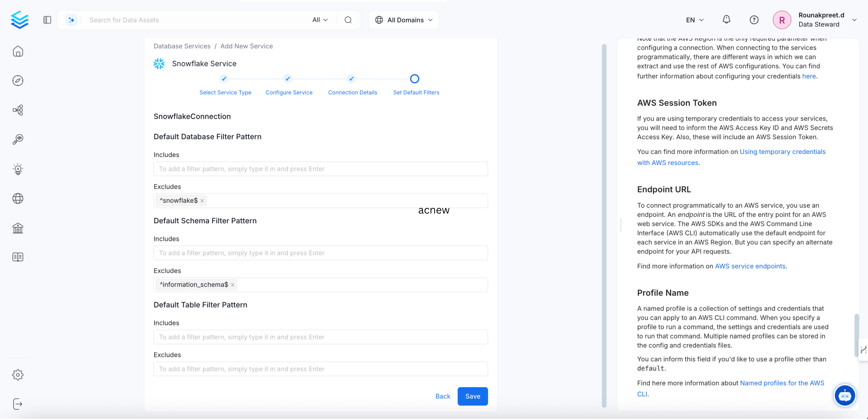
Task: Open the Home sidebar icon
Action: 18,51
